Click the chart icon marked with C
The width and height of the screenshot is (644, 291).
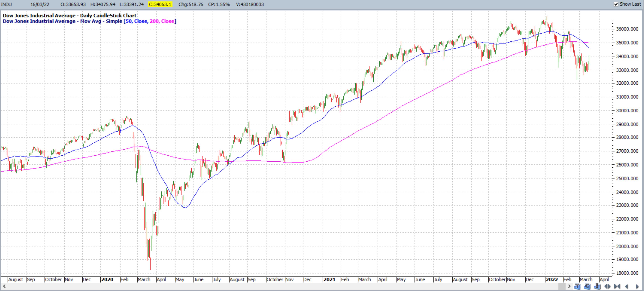point(588,286)
